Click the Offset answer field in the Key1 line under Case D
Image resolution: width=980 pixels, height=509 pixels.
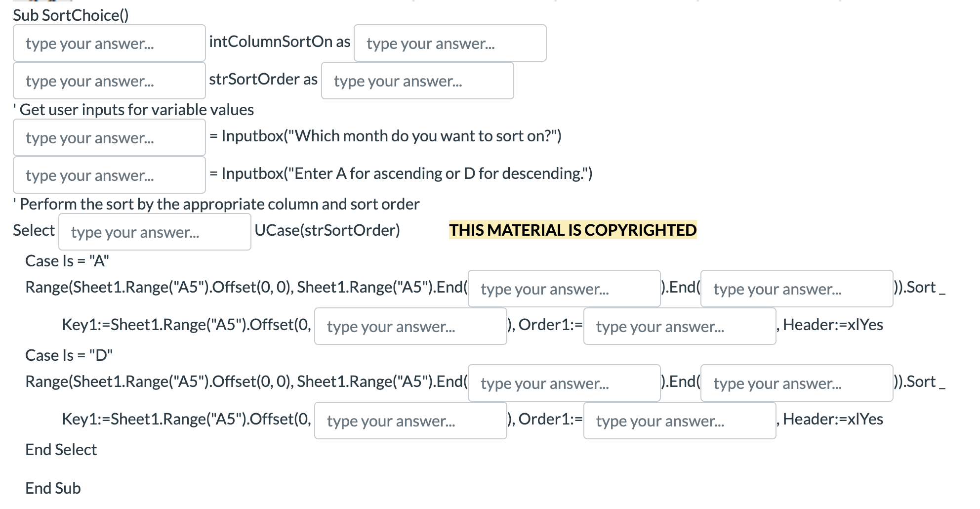click(410, 421)
